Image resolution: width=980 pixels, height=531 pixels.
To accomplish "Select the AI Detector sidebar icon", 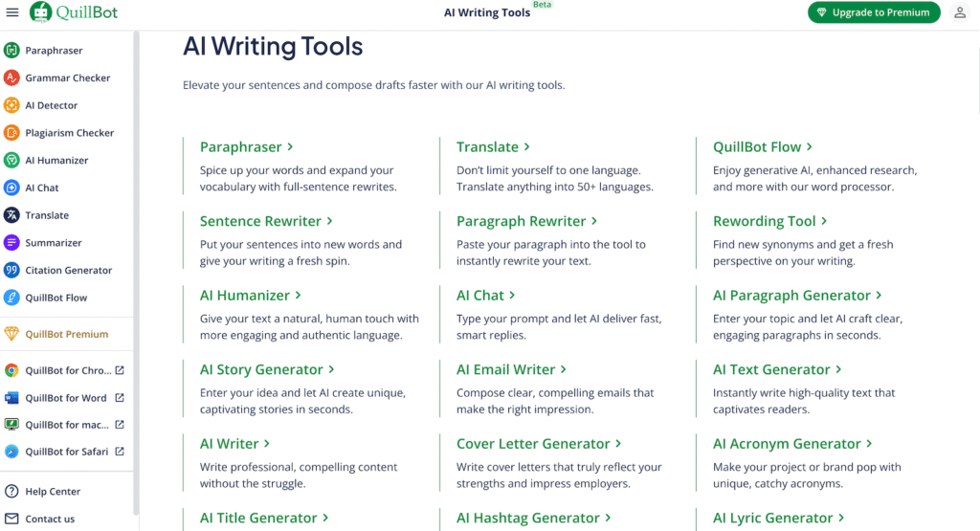I will pyautogui.click(x=11, y=105).
